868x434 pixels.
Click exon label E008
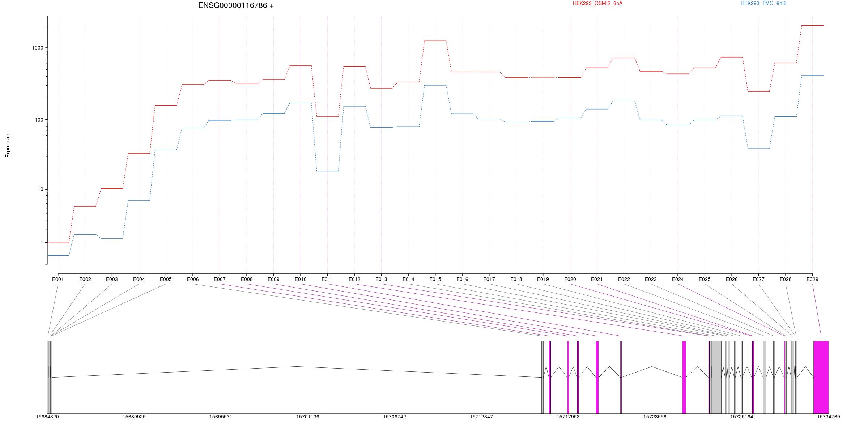pyautogui.click(x=247, y=279)
